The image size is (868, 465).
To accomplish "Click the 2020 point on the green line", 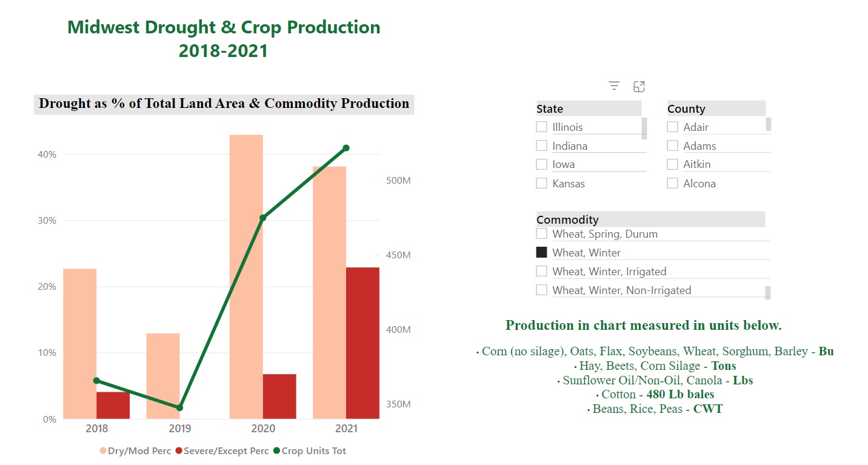I will pos(262,216).
